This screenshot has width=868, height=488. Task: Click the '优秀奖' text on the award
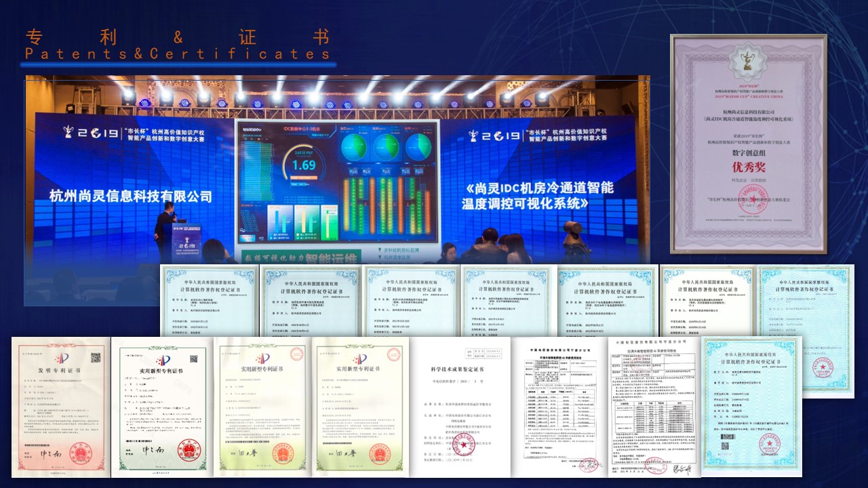[749, 167]
